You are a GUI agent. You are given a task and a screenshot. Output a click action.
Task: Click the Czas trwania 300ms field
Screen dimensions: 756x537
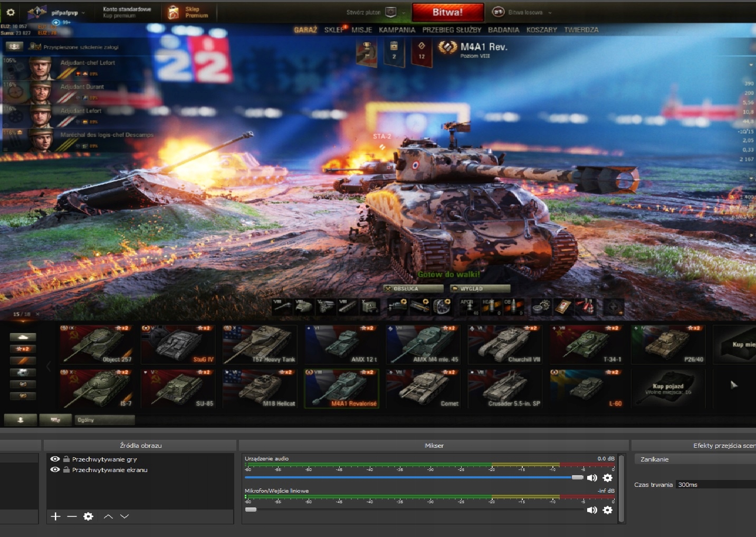coord(716,485)
